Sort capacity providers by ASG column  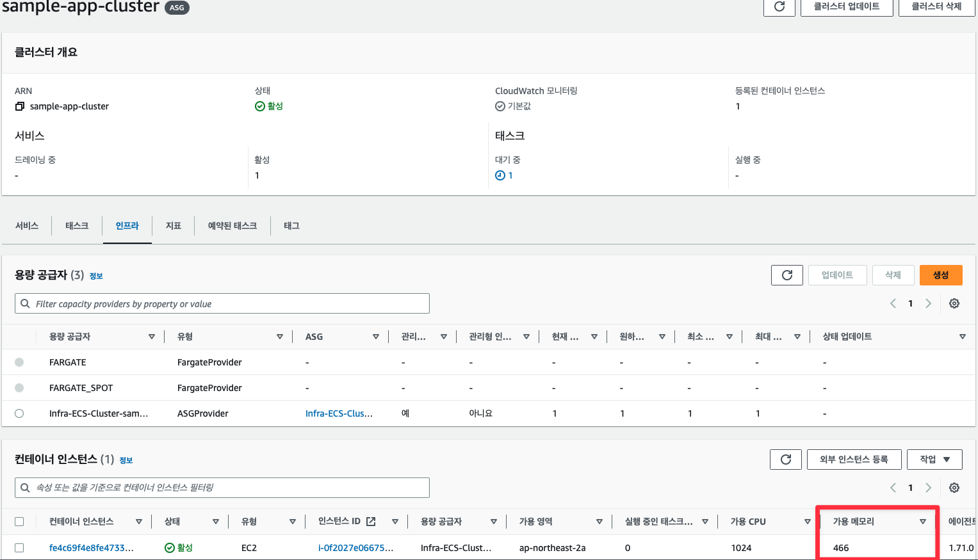pyautogui.click(x=376, y=337)
